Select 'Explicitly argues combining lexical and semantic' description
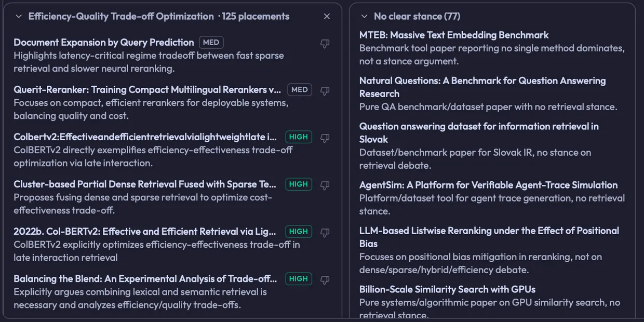 140,299
